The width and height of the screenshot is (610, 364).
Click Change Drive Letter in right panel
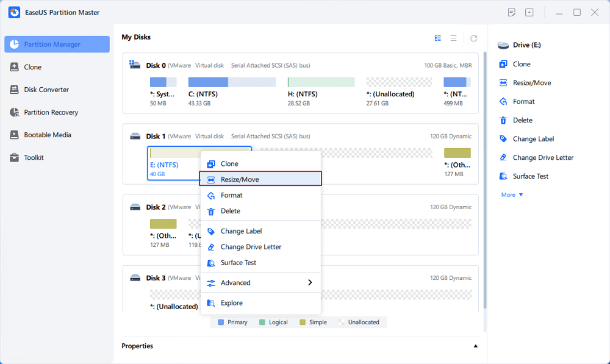[543, 157]
